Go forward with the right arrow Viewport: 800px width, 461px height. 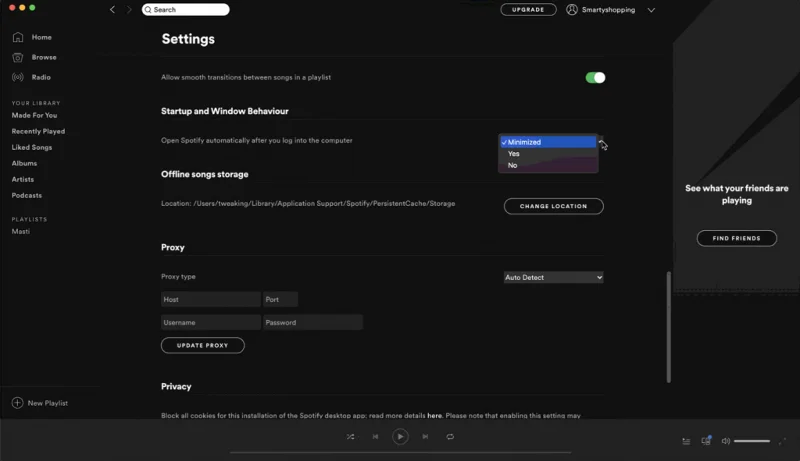pos(129,10)
